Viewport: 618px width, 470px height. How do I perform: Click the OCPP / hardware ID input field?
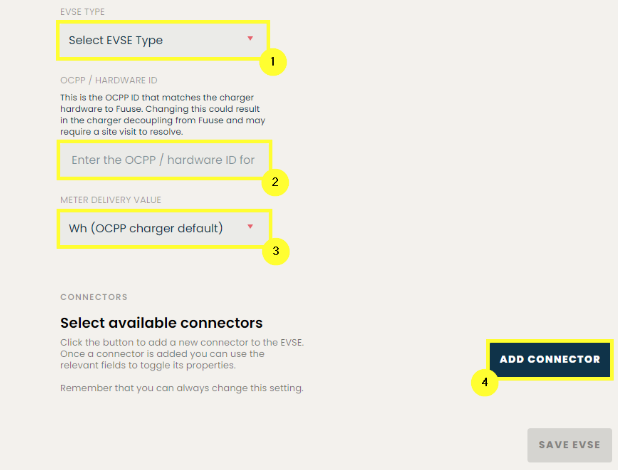(x=164, y=160)
